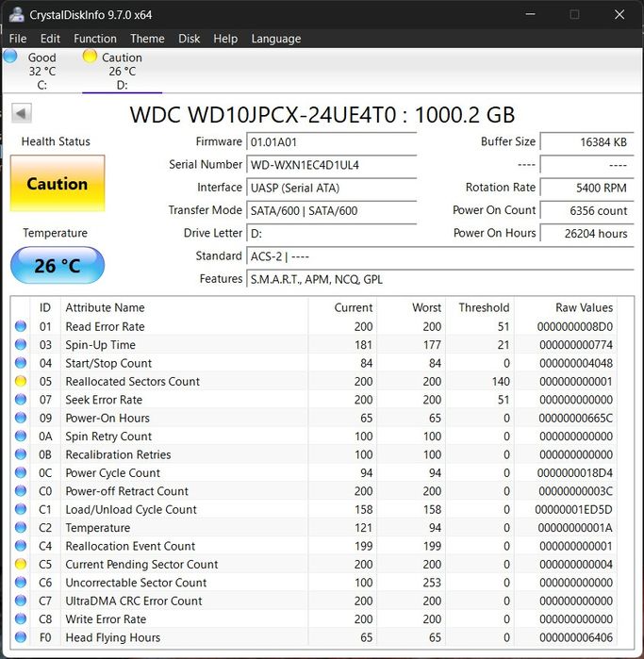Click the yellow Caution health status button
Image resolution: width=644 pixels, height=659 pixels.
58,184
